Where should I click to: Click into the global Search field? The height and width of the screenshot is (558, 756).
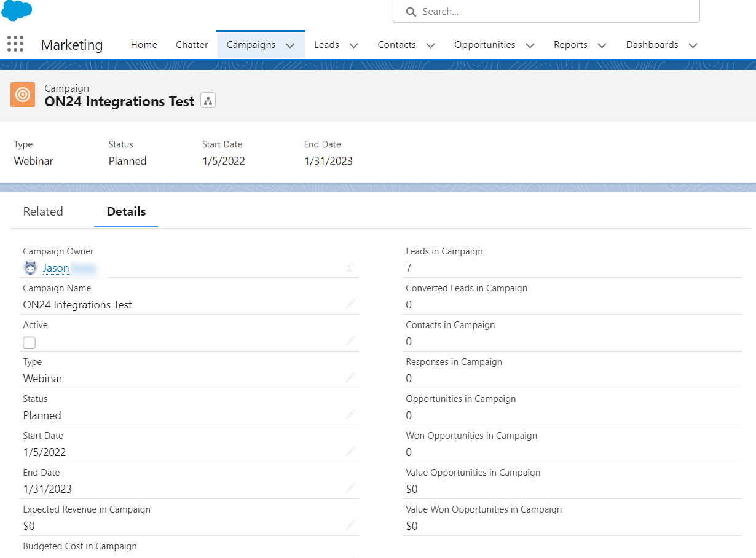[x=546, y=12]
